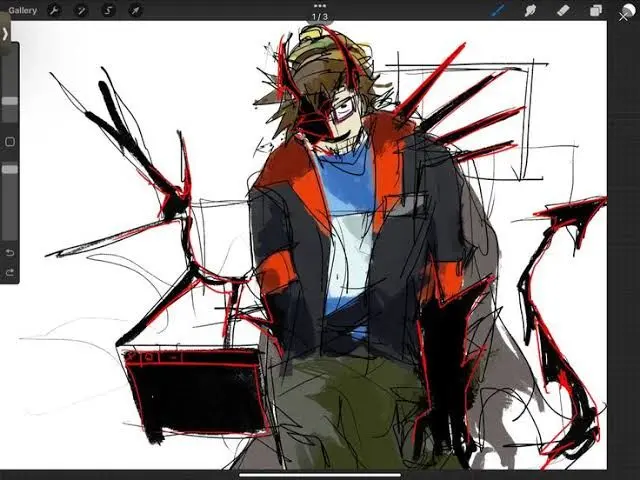Open the active color picker
Screen dimensions: 640x480
point(628,10)
